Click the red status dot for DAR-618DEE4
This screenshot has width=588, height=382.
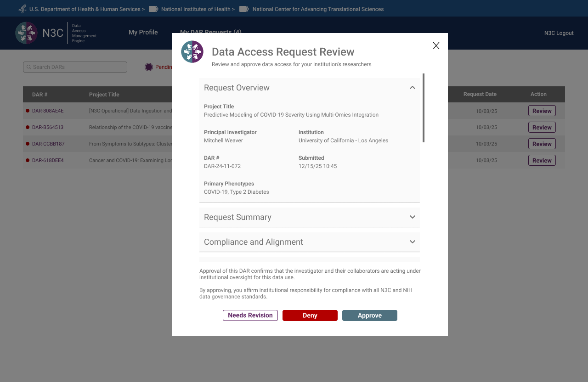(28, 160)
